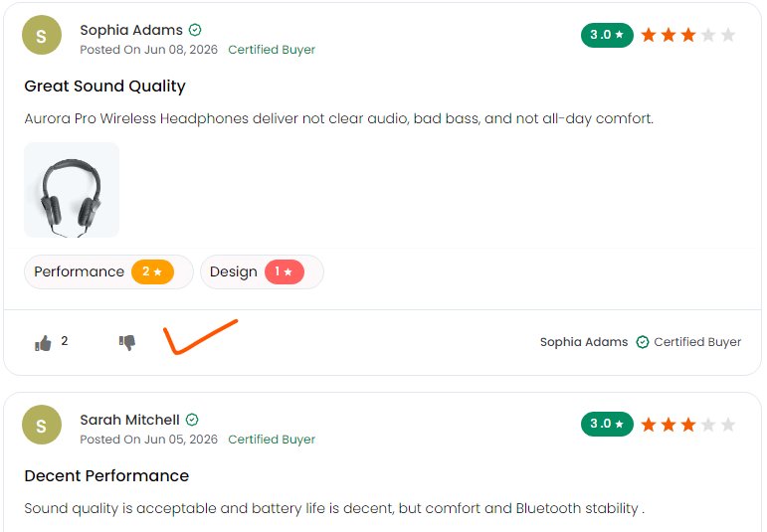The width and height of the screenshot is (767, 532).
Task: Select the Design 1-star rating chip
Action: point(262,271)
